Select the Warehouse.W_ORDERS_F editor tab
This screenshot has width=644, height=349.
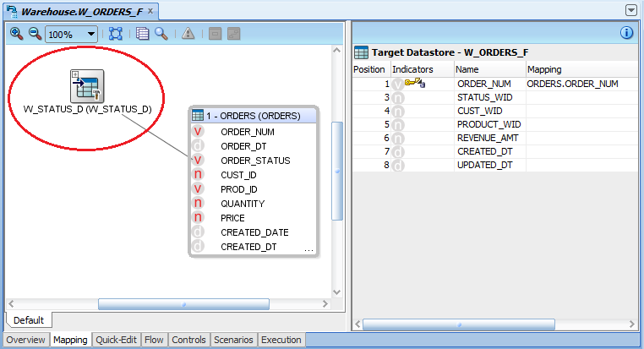coord(81,12)
